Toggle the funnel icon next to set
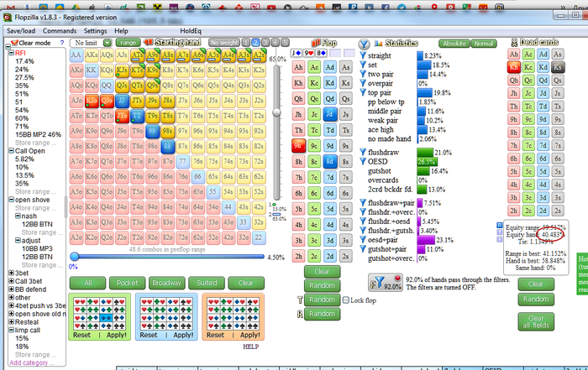Image resolution: width=588 pixels, height=370 pixels. click(363, 65)
